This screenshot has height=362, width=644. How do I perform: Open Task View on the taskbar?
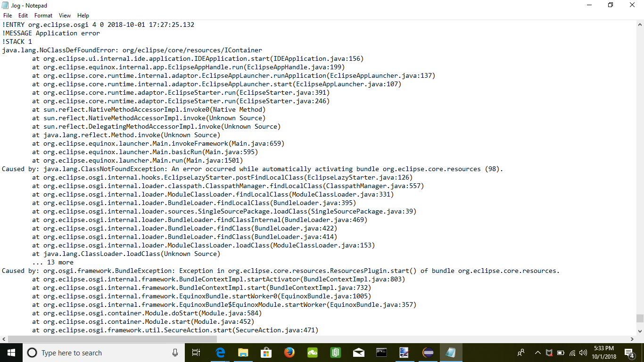coord(197,353)
